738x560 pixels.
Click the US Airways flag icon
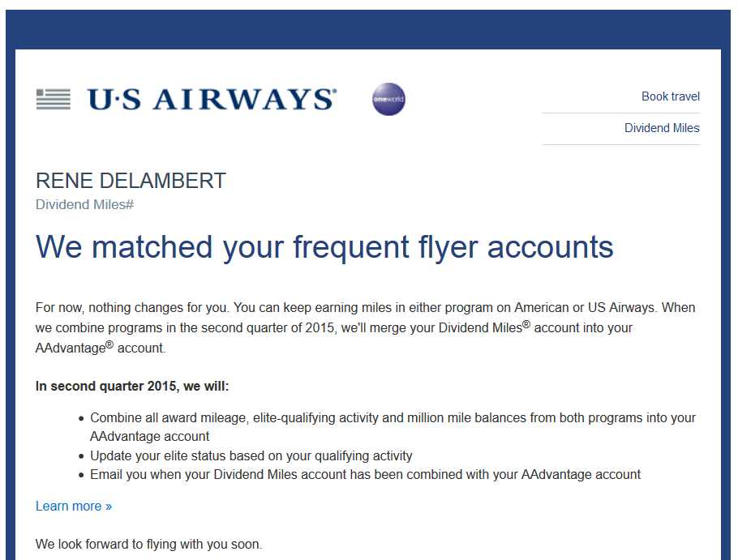click(x=54, y=99)
